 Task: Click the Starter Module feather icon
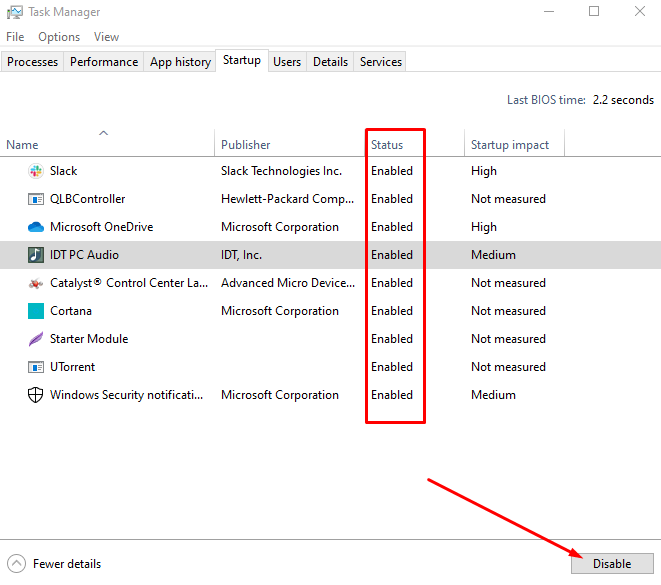pos(36,339)
